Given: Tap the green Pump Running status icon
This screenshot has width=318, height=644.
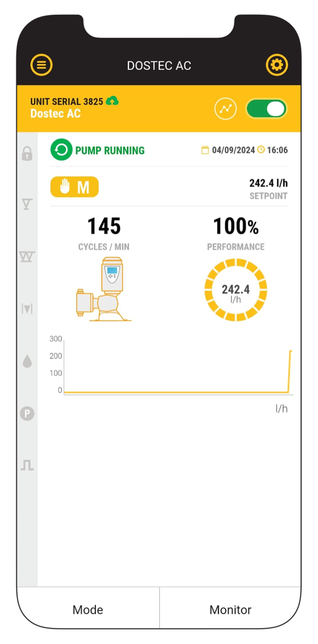Looking at the screenshot, I should 61,150.
